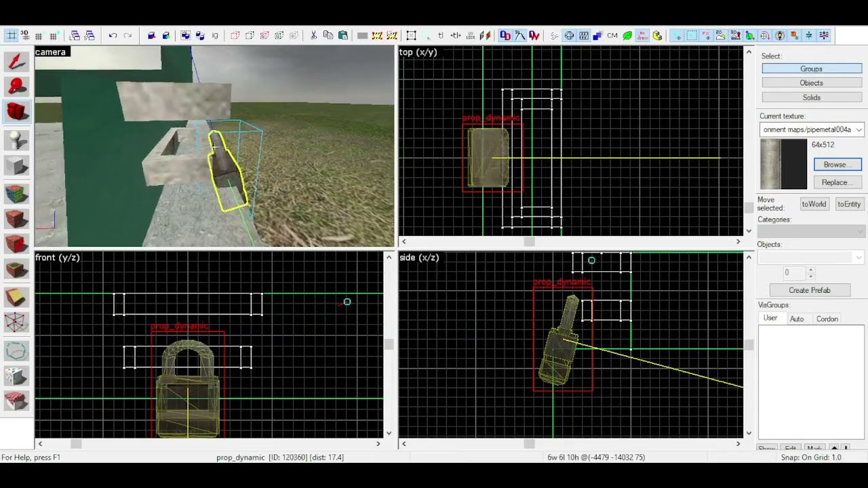
Task: Click the scissors Cut icon
Action: tap(313, 36)
